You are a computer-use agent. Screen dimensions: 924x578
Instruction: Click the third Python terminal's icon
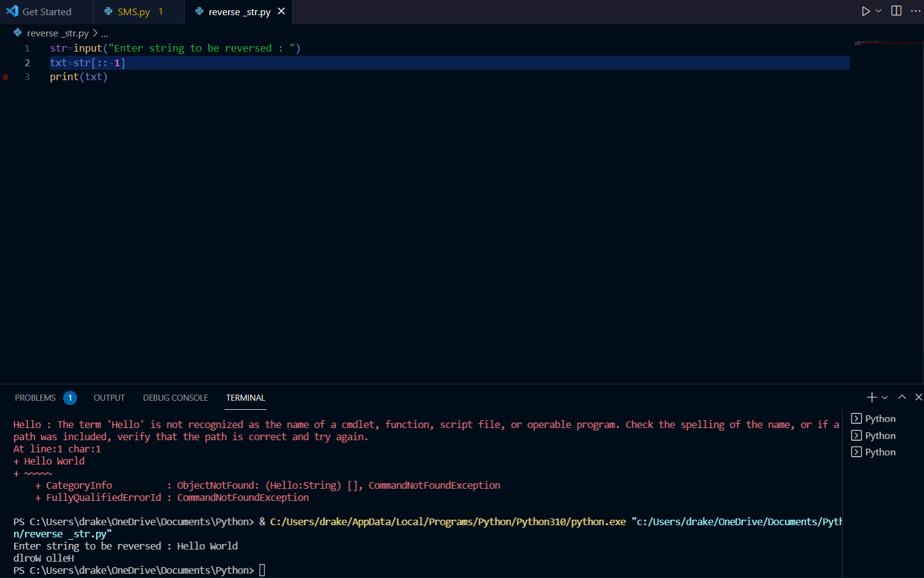(856, 452)
